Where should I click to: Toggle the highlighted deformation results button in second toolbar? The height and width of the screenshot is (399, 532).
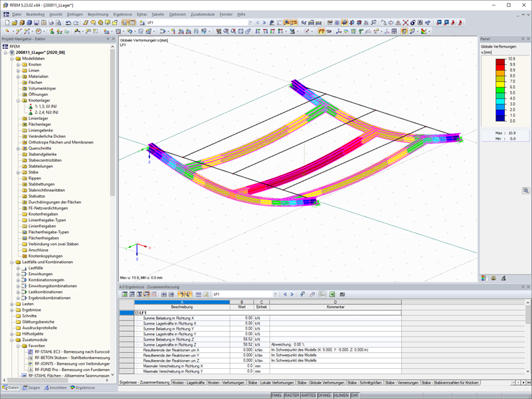coord(321,31)
